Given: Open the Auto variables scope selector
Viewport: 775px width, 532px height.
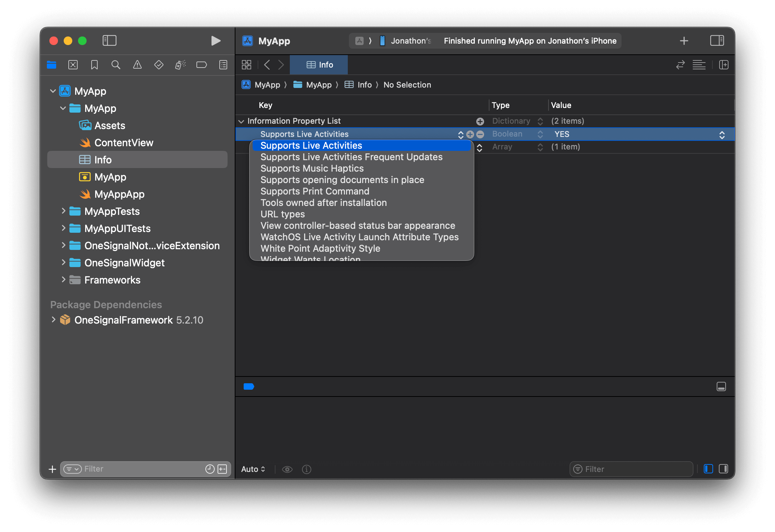Looking at the screenshot, I should tap(253, 469).
